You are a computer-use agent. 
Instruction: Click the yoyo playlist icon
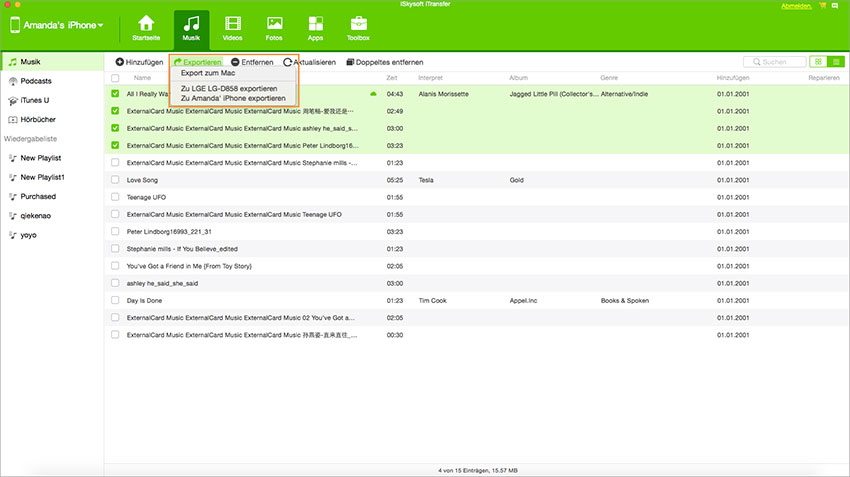(x=12, y=235)
